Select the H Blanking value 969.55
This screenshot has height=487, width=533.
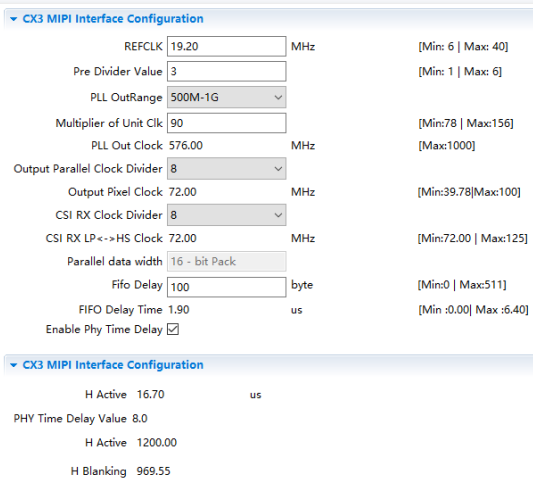pos(153,471)
